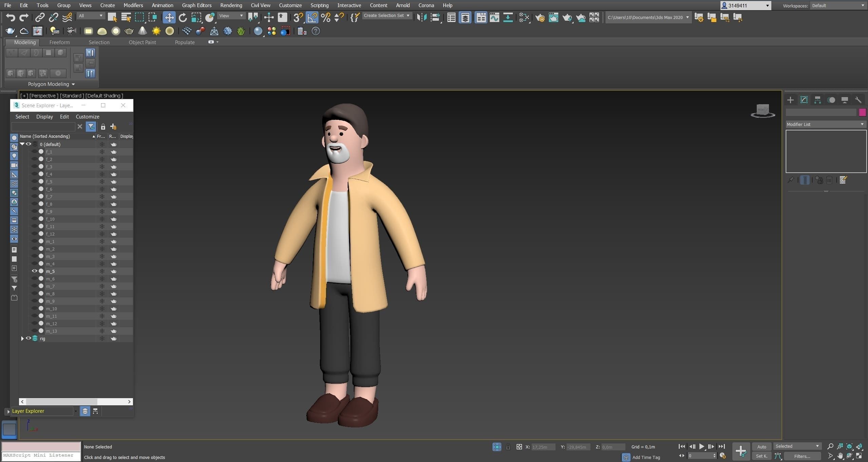Image resolution: width=868 pixels, height=462 pixels.
Task: Open the Create panel plus tab
Action: pyautogui.click(x=790, y=100)
